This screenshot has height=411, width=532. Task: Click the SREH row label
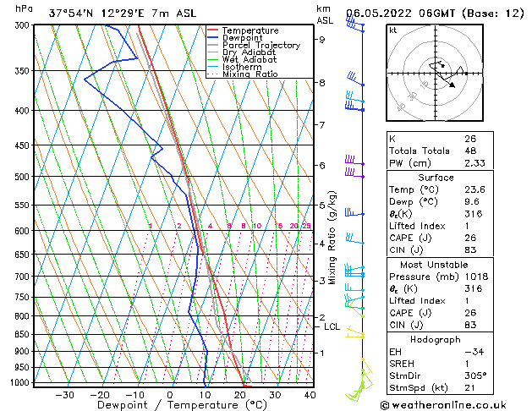[402, 364]
